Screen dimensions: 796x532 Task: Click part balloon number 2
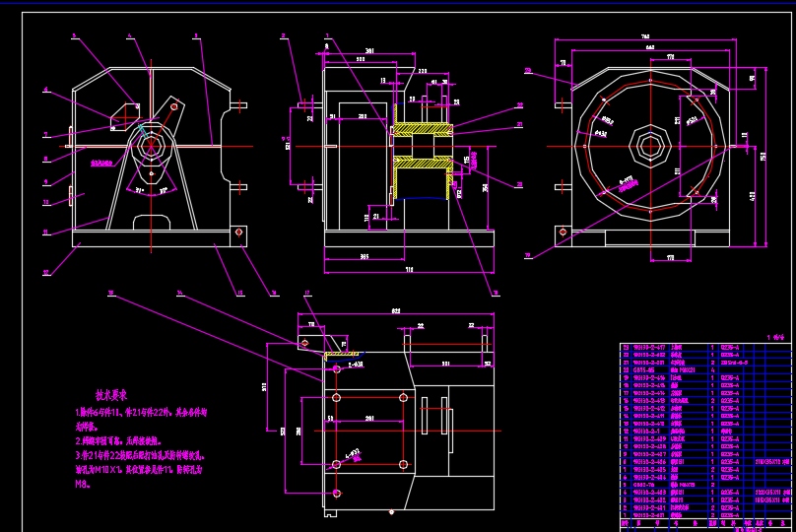pyautogui.click(x=284, y=36)
